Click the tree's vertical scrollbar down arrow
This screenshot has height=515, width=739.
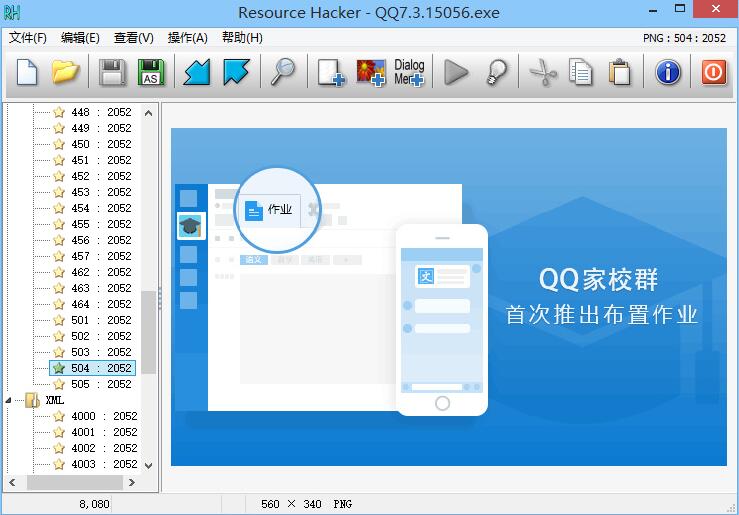click(149, 465)
